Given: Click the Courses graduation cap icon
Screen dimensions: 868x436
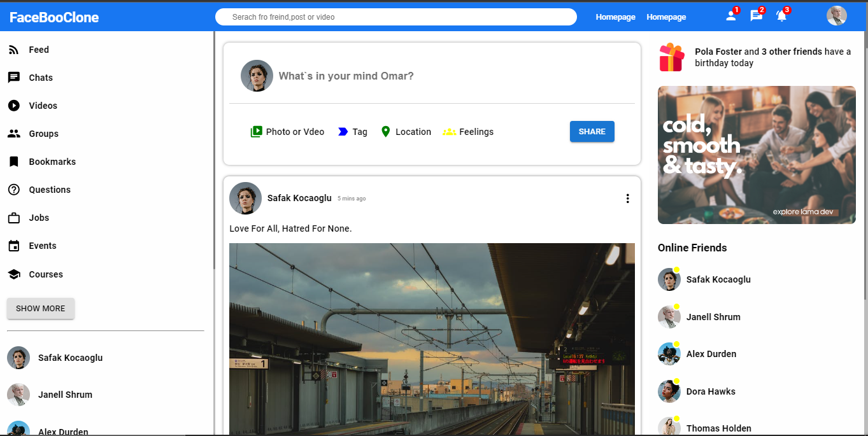Looking at the screenshot, I should (x=13, y=274).
